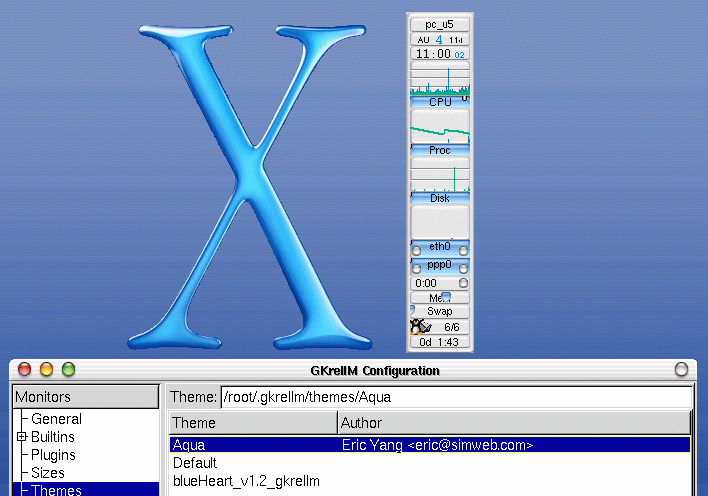This screenshot has width=708, height=496.
Task: Click the Disk panel label in GKrellM
Action: pyautogui.click(x=439, y=198)
